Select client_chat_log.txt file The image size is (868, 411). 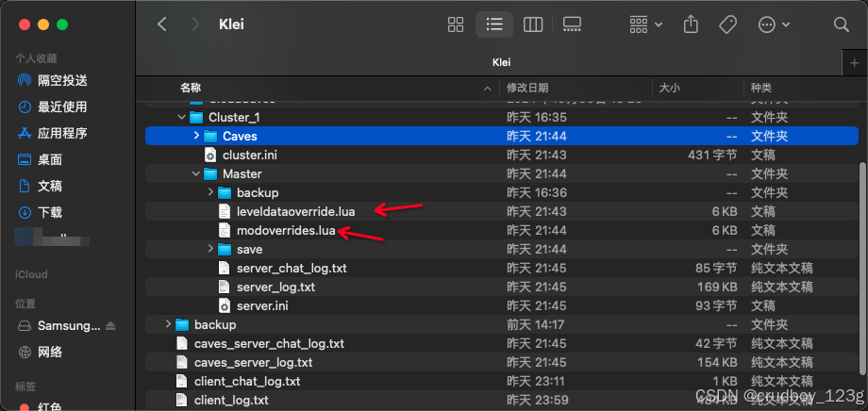247,381
